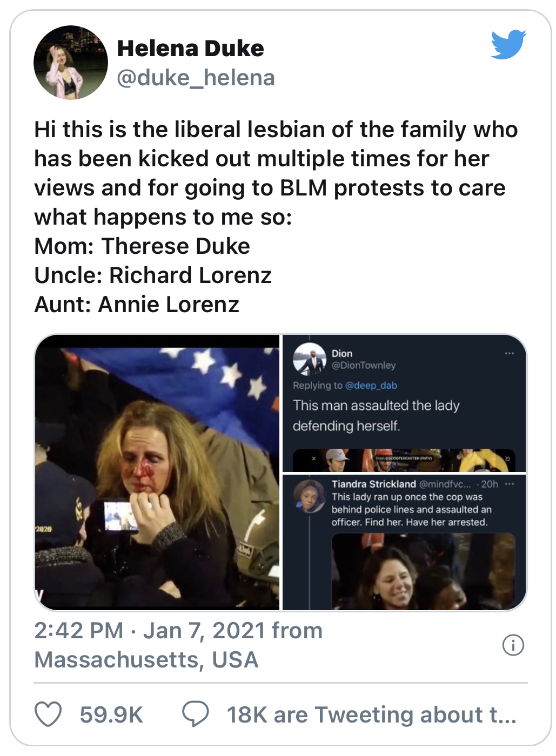
Task: Click three-dot menu beside Tiandra Strickland's tweet
Action: pyautogui.click(x=509, y=484)
